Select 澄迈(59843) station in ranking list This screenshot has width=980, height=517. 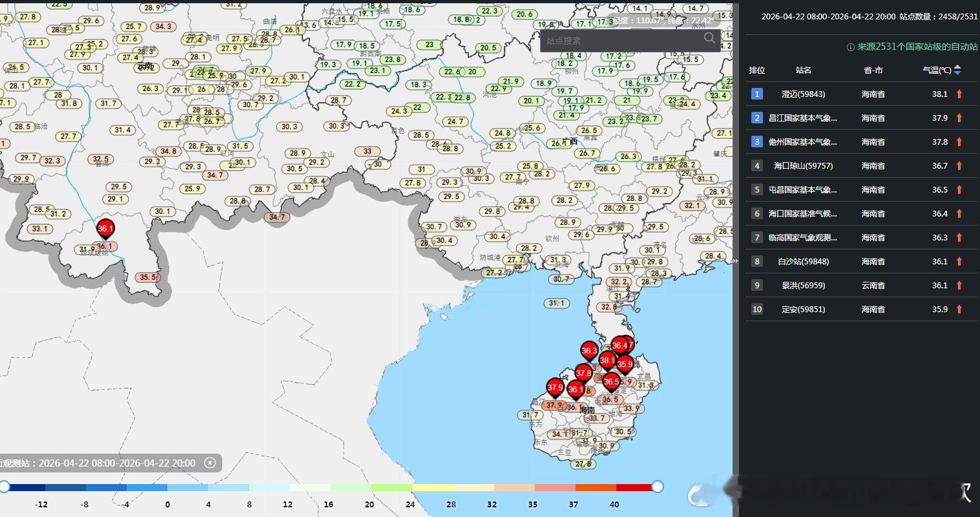803,94
